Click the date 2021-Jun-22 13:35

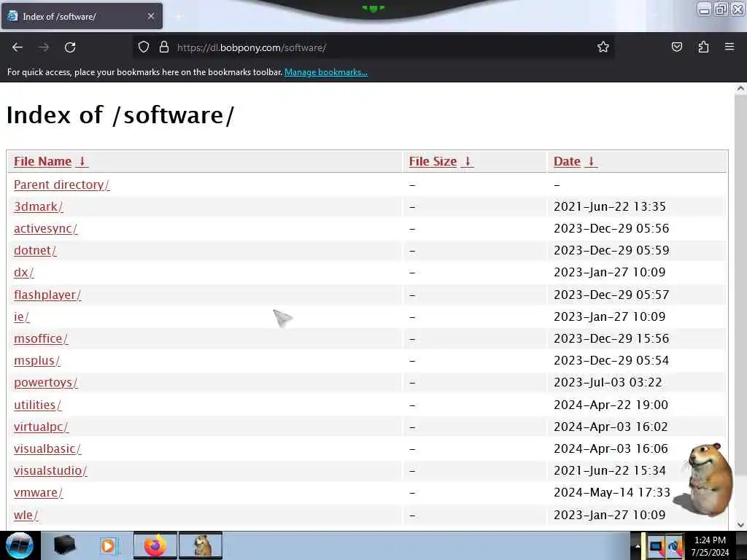pos(609,206)
